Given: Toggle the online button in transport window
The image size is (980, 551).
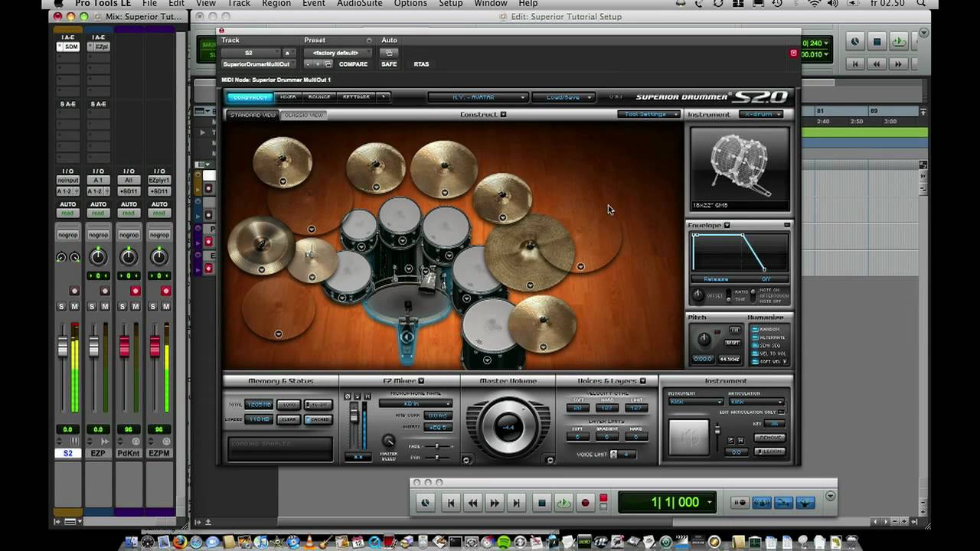Looking at the screenshot, I should [x=425, y=503].
